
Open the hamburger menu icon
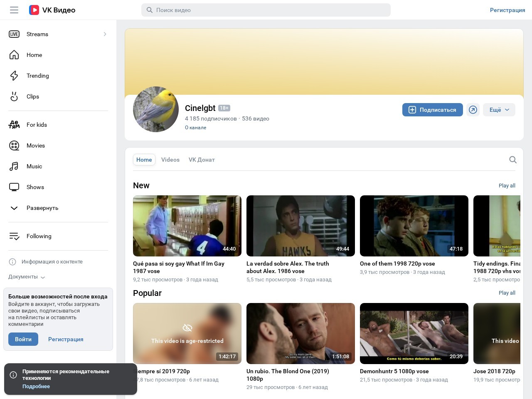click(14, 10)
